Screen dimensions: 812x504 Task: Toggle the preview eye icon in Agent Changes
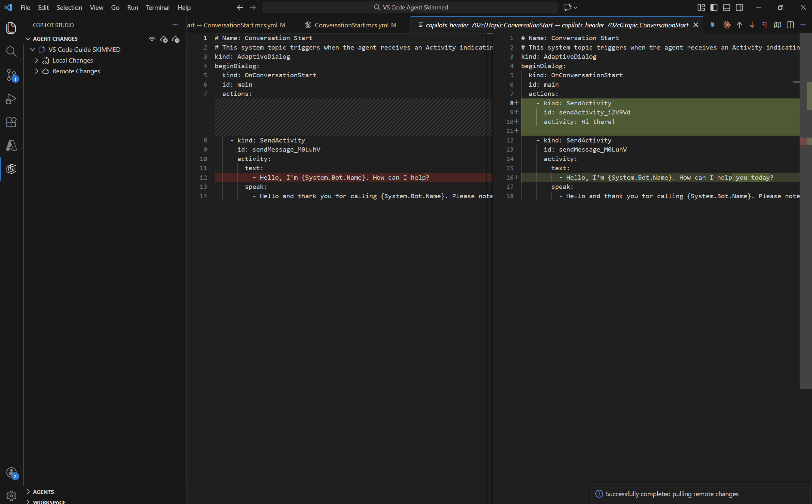pyautogui.click(x=152, y=39)
